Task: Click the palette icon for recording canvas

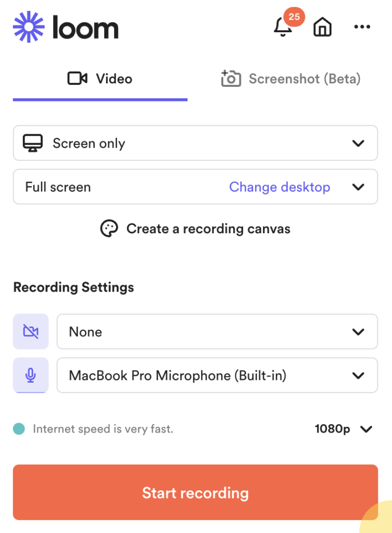Action: [x=109, y=229]
